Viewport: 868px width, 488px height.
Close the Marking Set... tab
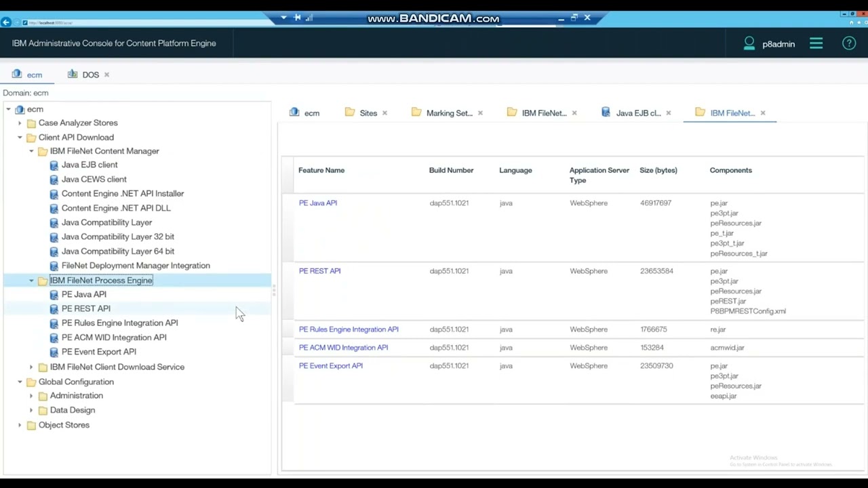(x=480, y=113)
